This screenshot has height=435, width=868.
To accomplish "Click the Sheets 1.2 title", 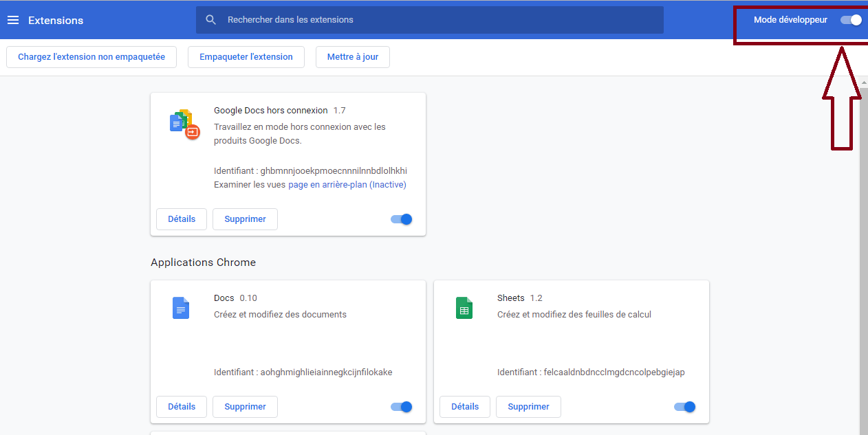I will coord(520,298).
